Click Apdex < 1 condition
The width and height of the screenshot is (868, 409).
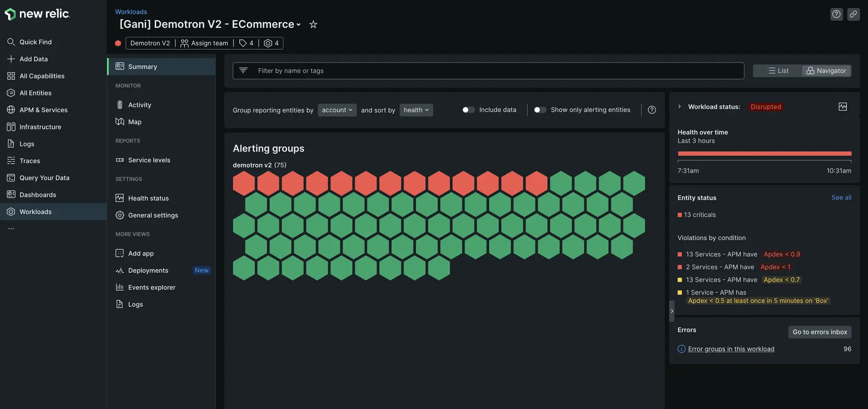[x=775, y=267]
